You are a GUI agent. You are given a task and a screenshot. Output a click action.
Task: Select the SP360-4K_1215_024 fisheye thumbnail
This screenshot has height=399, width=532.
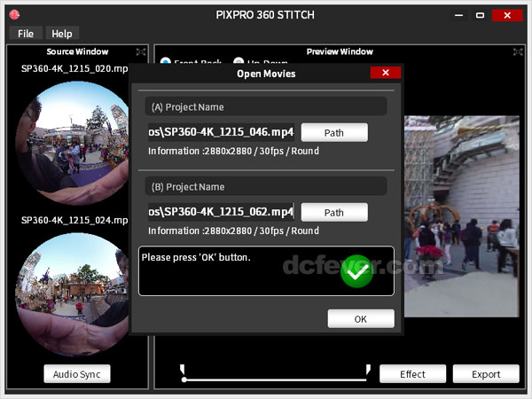73,294
